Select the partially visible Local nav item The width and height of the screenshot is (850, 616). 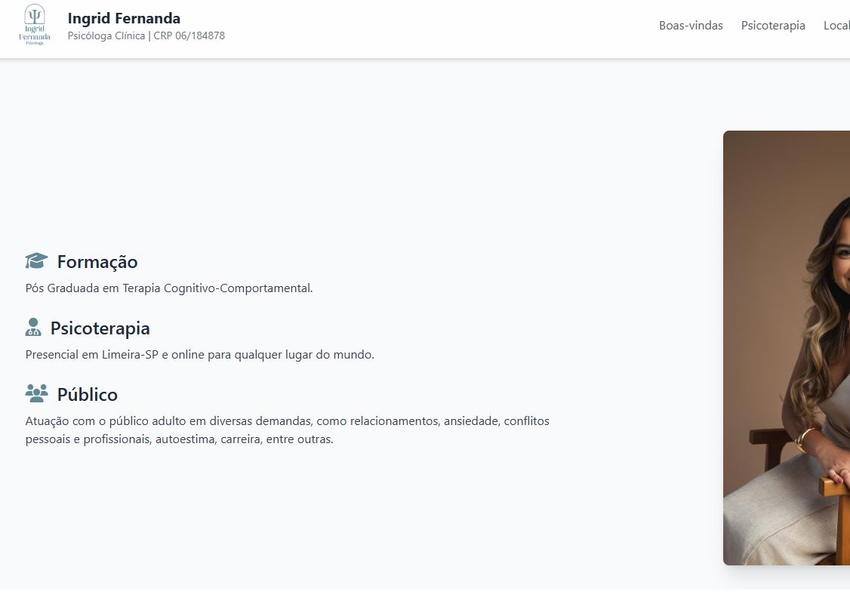click(836, 26)
